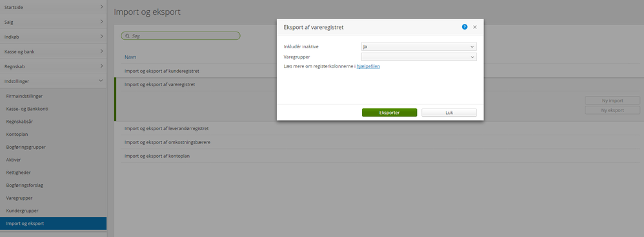The width and height of the screenshot is (644, 237).
Task: Select Import og eksport af kunderegistret row
Action: [381, 71]
